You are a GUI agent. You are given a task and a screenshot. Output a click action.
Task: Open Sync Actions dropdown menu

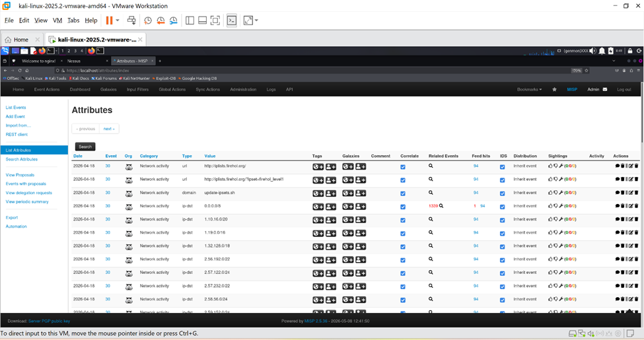click(x=208, y=90)
